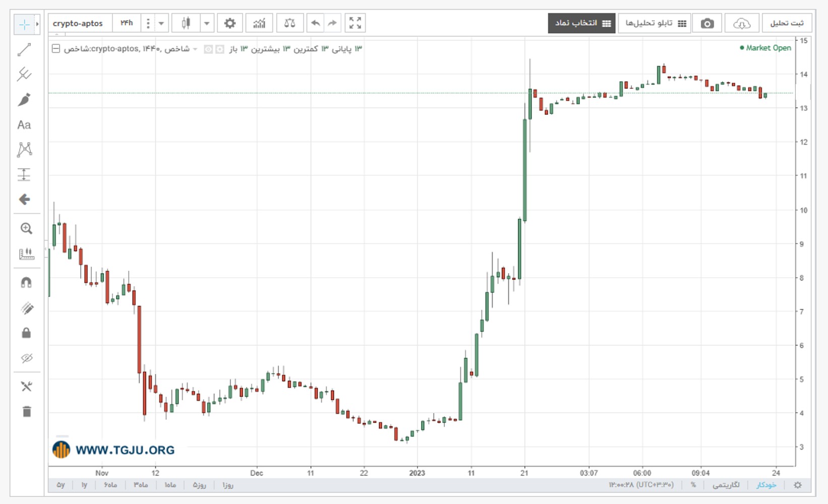Select the 1y time range
The image size is (828, 504).
point(84,485)
